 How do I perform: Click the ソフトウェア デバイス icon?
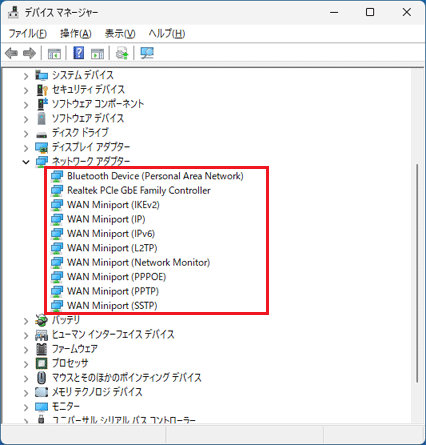[42, 118]
